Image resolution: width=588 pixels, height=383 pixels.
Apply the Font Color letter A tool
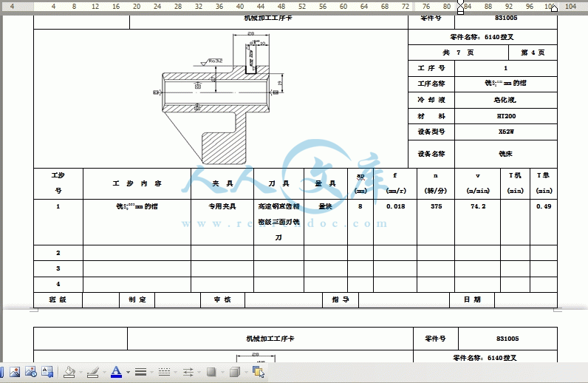tap(116, 372)
